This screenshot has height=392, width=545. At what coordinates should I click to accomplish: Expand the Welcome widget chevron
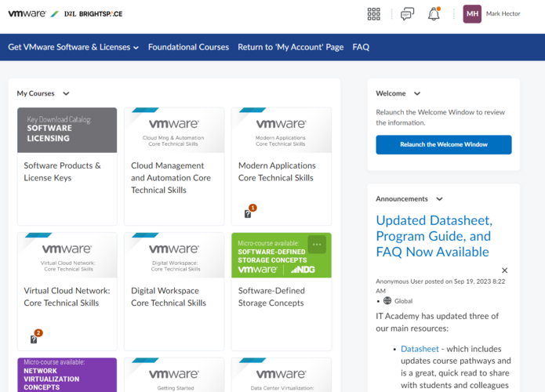tap(417, 94)
